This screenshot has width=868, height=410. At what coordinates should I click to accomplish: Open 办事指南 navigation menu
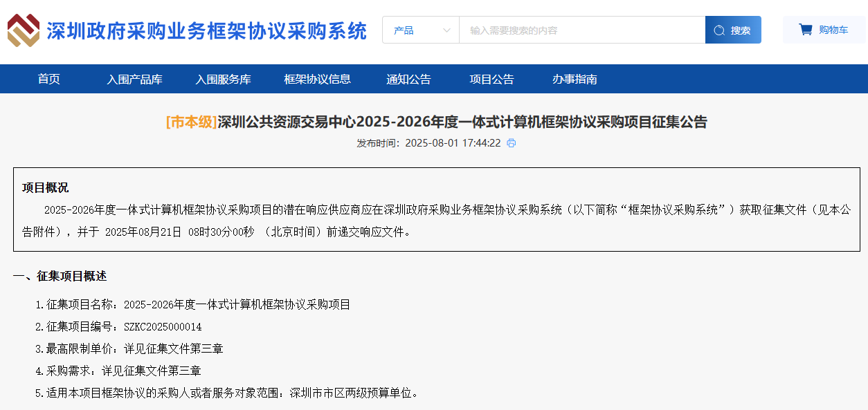572,79
